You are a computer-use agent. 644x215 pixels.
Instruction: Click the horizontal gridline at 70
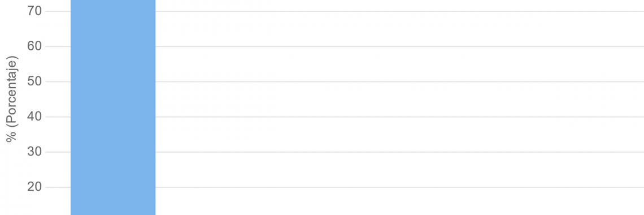click(399, 11)
